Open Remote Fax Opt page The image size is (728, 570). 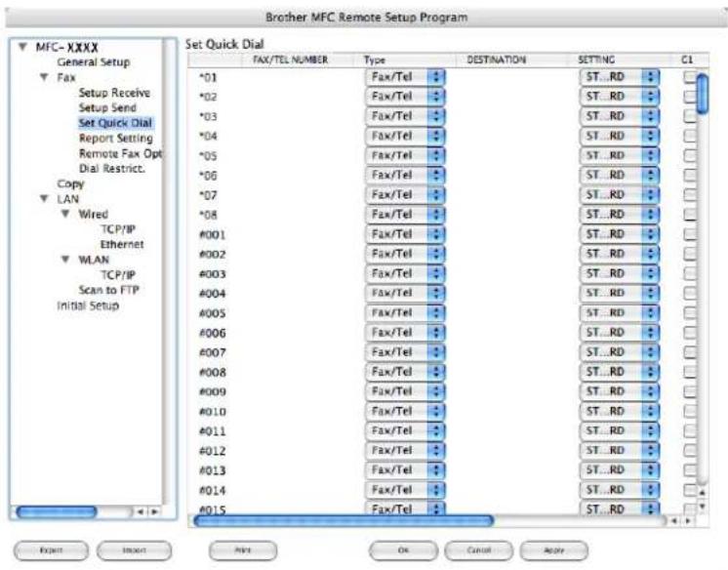coord(120,153)
